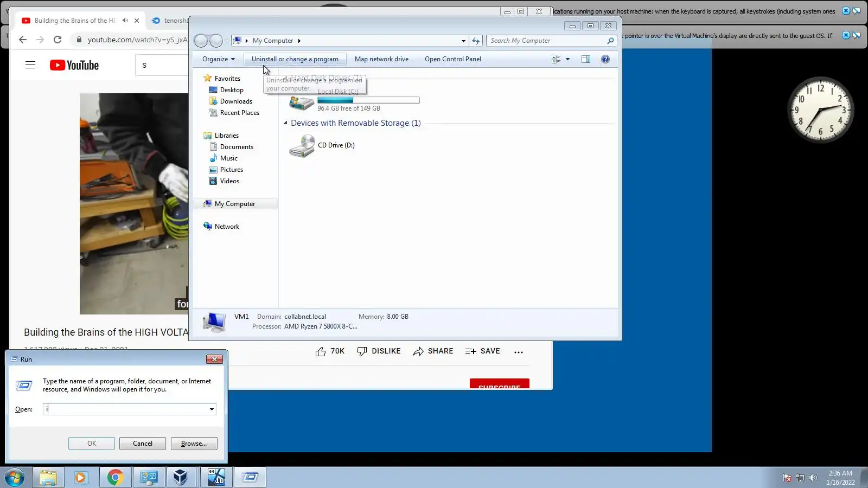Open the Organize dropdown menu
This screenshot has height=488, width=868.
(x=218, y=59)
